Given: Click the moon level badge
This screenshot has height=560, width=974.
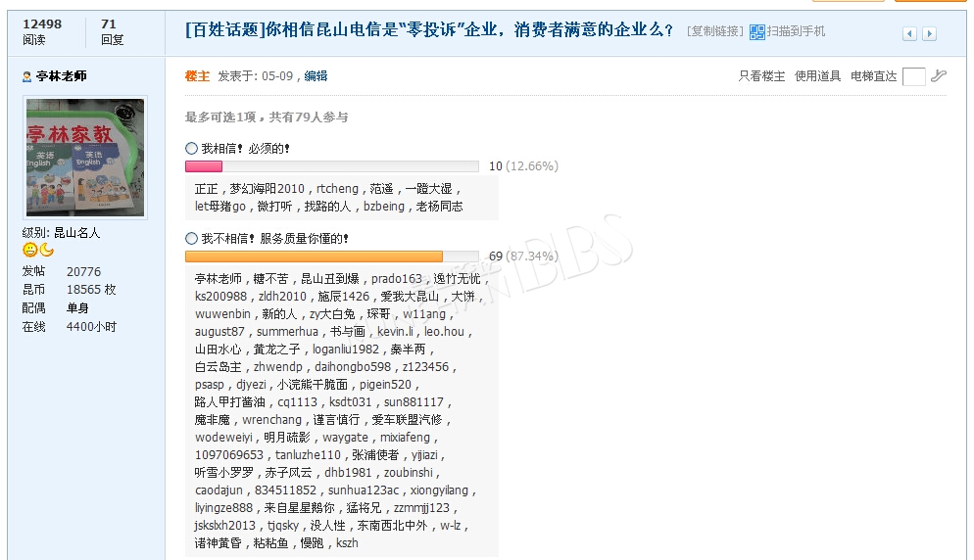Looking at the screenshot, I should click(x=46, y=251).
